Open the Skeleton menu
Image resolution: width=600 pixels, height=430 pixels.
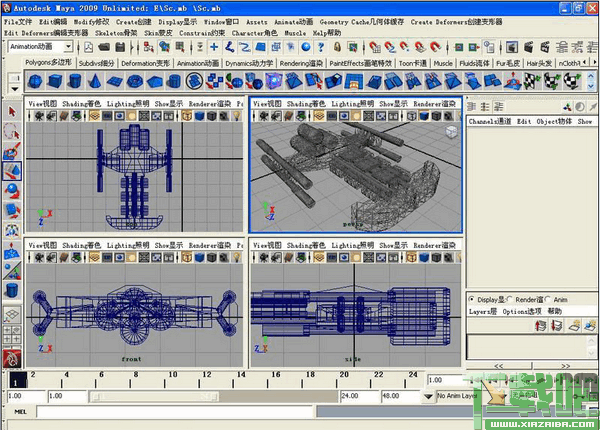(116, 33)
